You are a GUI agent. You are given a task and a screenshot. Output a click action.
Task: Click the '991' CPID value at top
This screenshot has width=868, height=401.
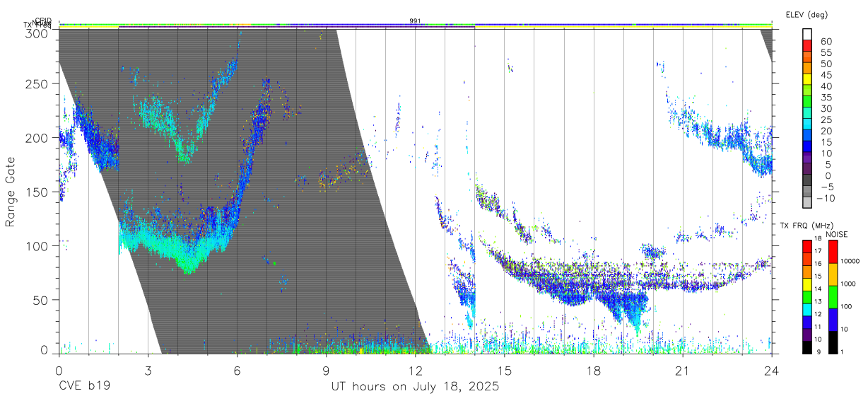[x=416, y=21]
